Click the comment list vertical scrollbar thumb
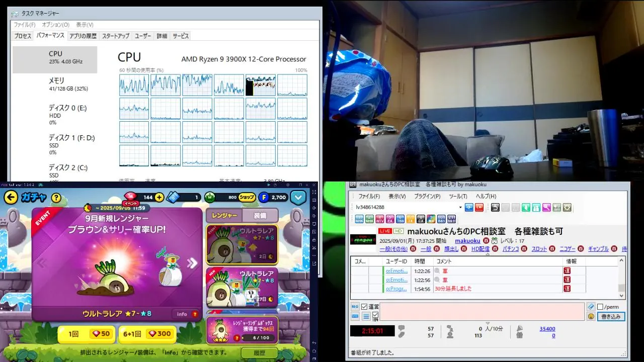The width and height of the screenshot is (644, 362). point(621,288)
